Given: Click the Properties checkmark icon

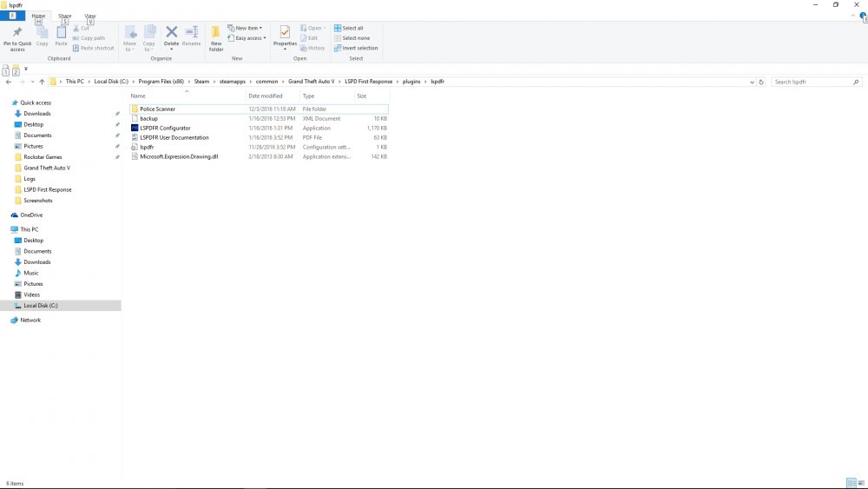Looking at the screenshot, I should 285,32.
